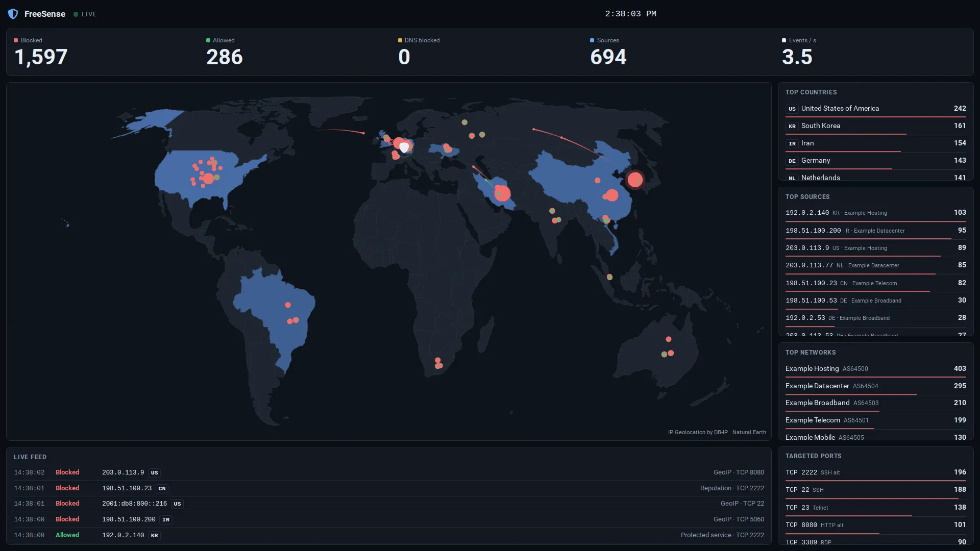Click the KR flag badge beside South Korea
Screen dimensions: 980x551
792,126
